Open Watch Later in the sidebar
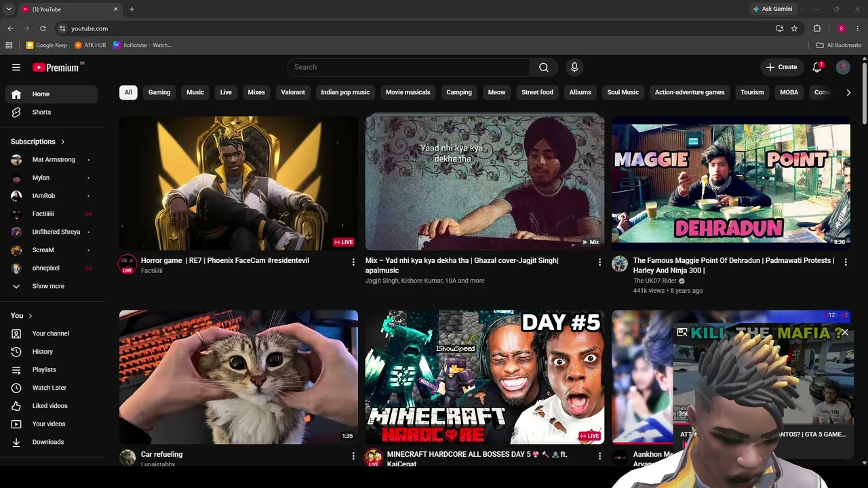The width and height of the screenshot is (868, 488). coord(52,388)
